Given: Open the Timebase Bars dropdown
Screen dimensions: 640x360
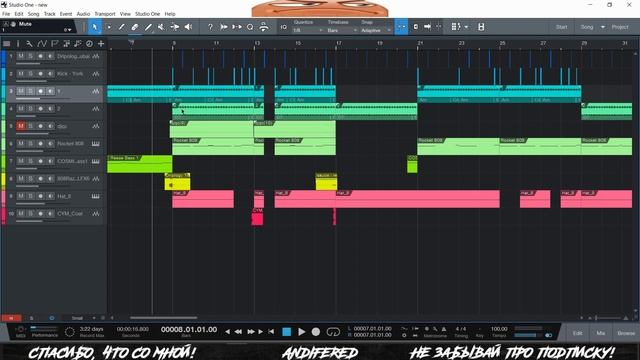Looking at the screenshot, I should [x=342, y=31].
